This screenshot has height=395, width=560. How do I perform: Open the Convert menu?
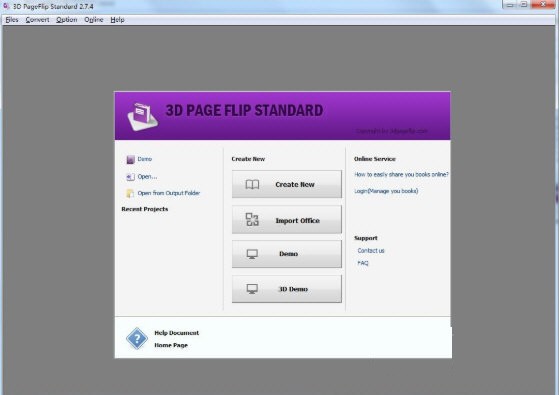click(x=38, y=20)
